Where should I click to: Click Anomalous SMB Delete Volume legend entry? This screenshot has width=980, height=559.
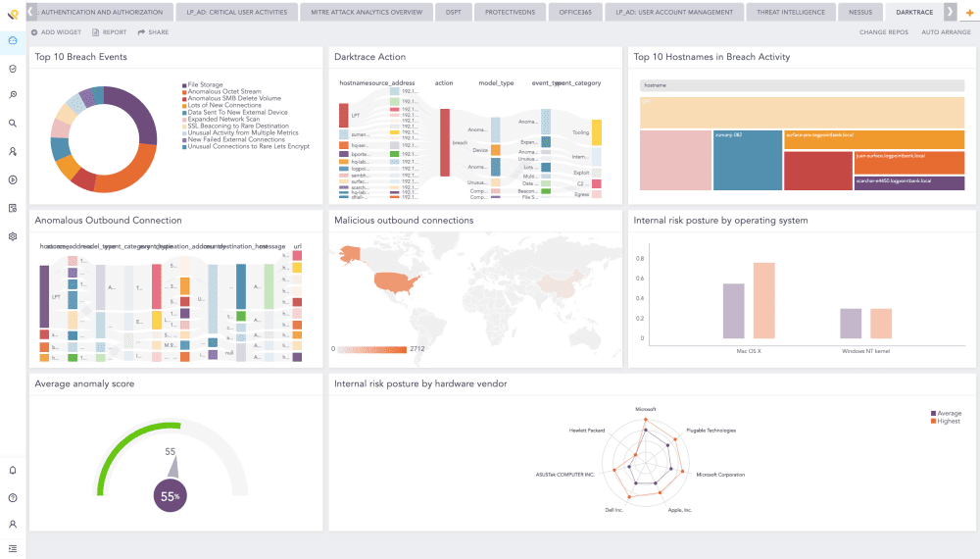point(234,98)
